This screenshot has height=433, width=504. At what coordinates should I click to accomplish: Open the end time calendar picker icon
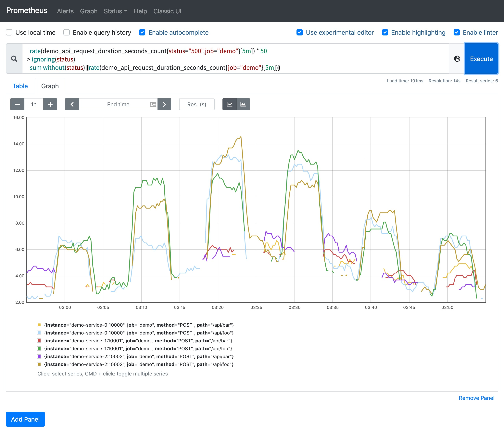[x=153, y=104]
